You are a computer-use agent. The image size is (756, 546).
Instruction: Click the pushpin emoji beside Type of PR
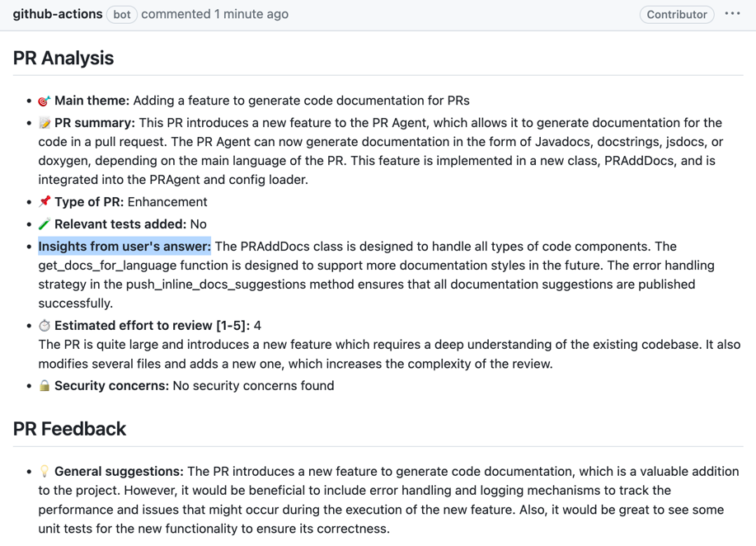pyautogui.click(x=45, y=202)
